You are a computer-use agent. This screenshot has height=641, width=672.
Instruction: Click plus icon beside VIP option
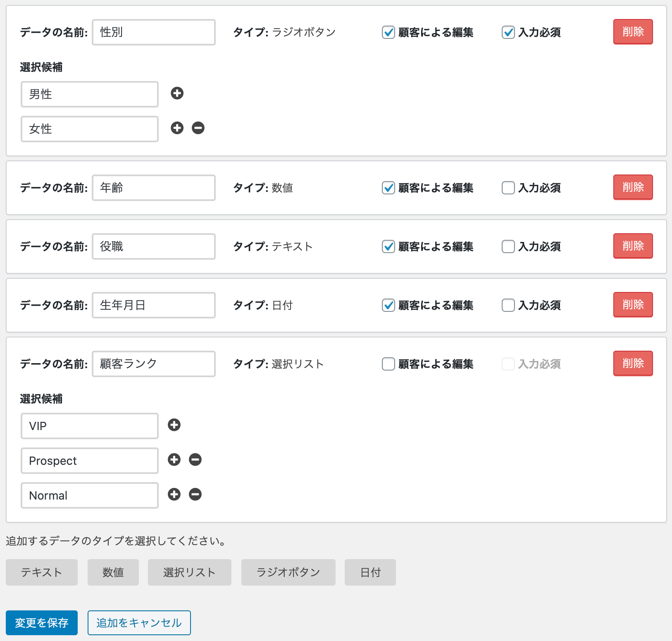[x=174, y=425]
